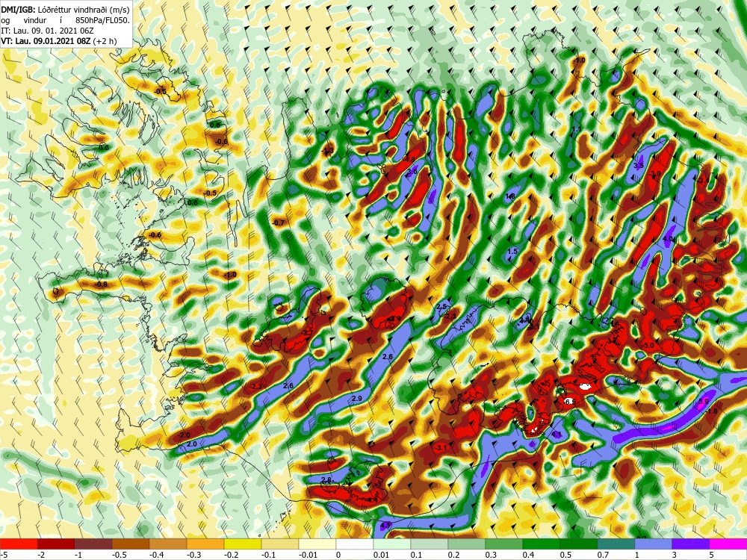Select the text 'og vindur í 850hPa/FL050.'

click(65, 20)
